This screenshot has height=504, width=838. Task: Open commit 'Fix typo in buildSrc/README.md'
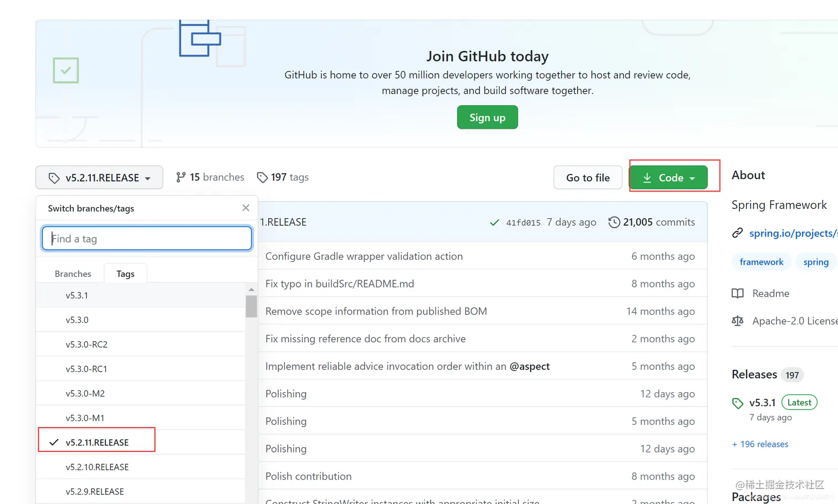(340, 284)
